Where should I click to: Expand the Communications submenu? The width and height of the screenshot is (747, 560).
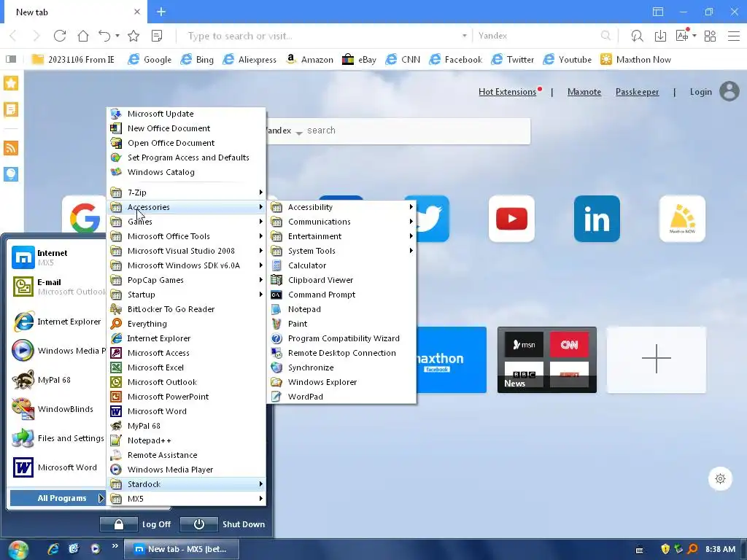(x=341, y=222)
